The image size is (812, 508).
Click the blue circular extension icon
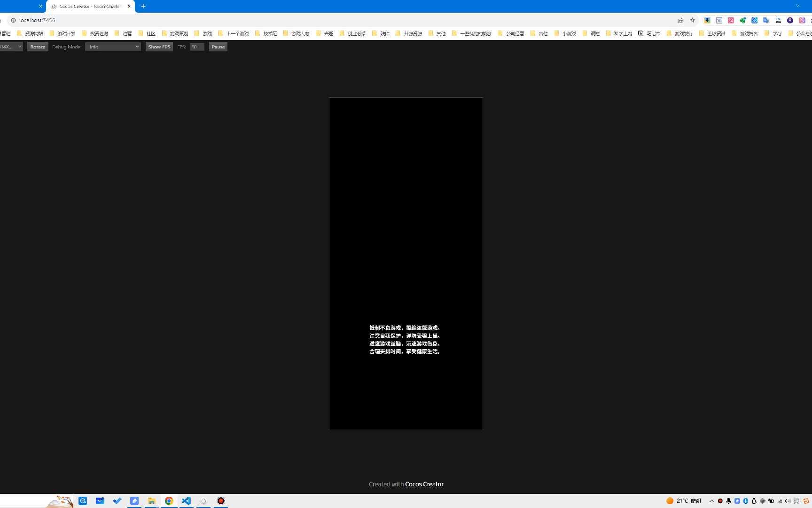(x=754, y=20)
